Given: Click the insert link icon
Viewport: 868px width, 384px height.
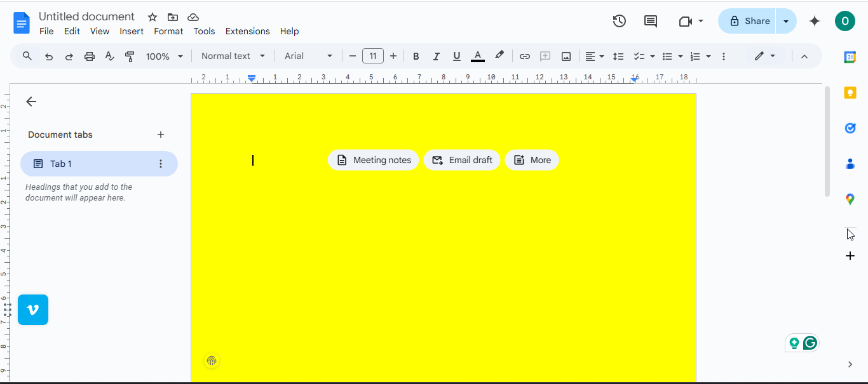Looking at the screenshot, I should tap(524, 56).
